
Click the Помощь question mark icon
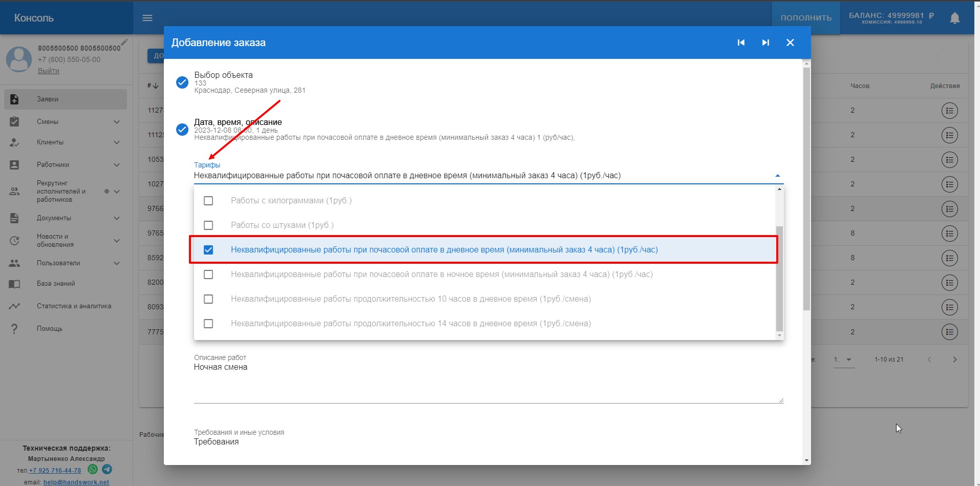(x=14, y=329)
